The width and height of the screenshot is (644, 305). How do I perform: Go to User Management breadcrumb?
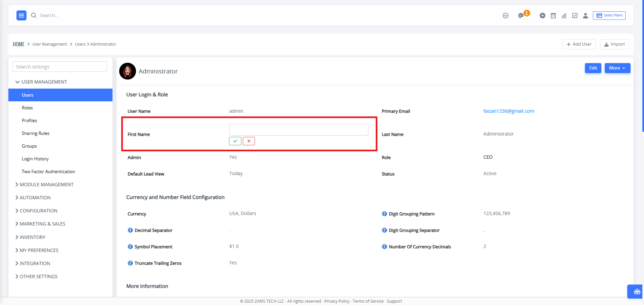click(x=50, y=44)
